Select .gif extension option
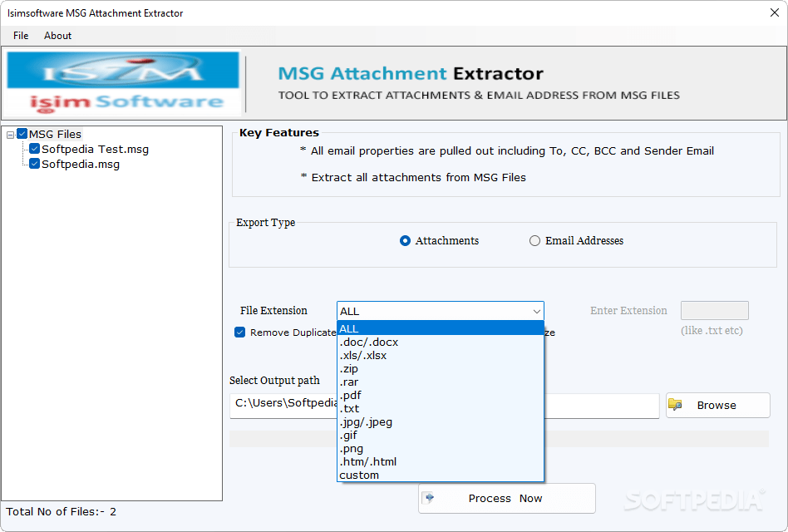Screen dimensions: 788x532 point(441,435)
